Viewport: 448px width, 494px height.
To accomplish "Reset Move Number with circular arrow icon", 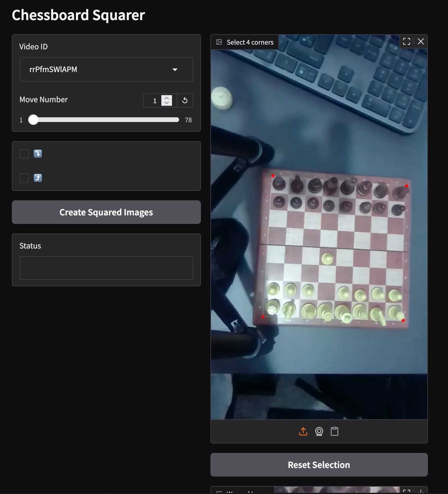I will tap(185, 100).
